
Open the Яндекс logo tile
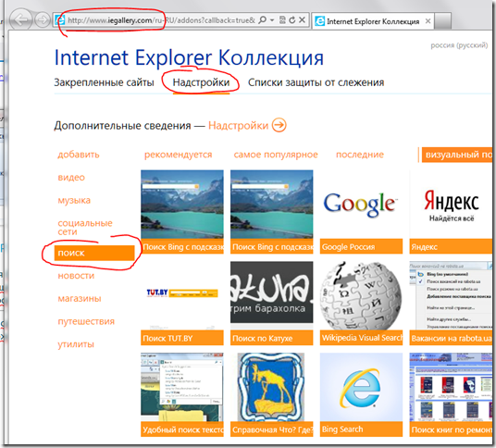point(451,204)
